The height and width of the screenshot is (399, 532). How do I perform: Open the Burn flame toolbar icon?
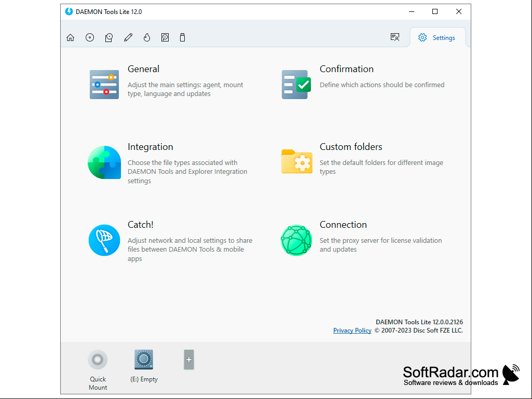(x=147, y=37)
